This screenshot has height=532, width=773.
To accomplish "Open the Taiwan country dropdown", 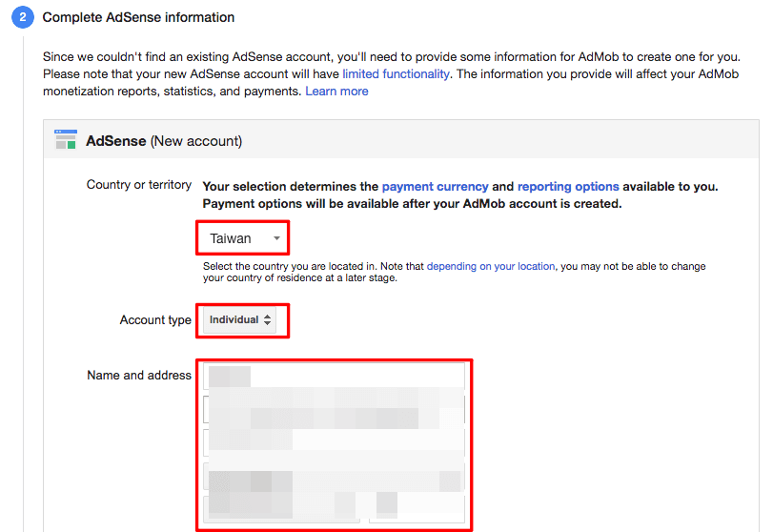I will pyautogui.click(x=243, y=238).
